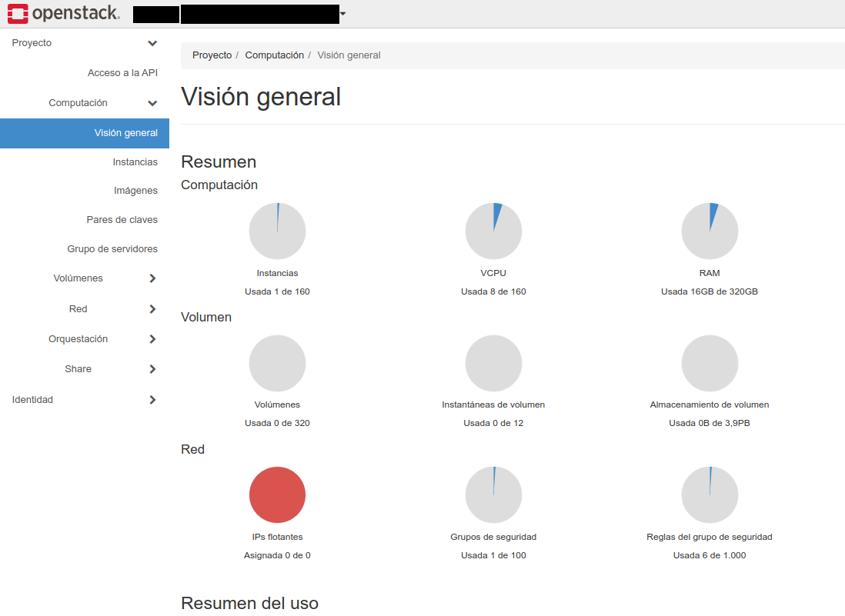Select the Instancias pie chart
The height and width of the screenshot is (616, 845).
coord(277,230)
